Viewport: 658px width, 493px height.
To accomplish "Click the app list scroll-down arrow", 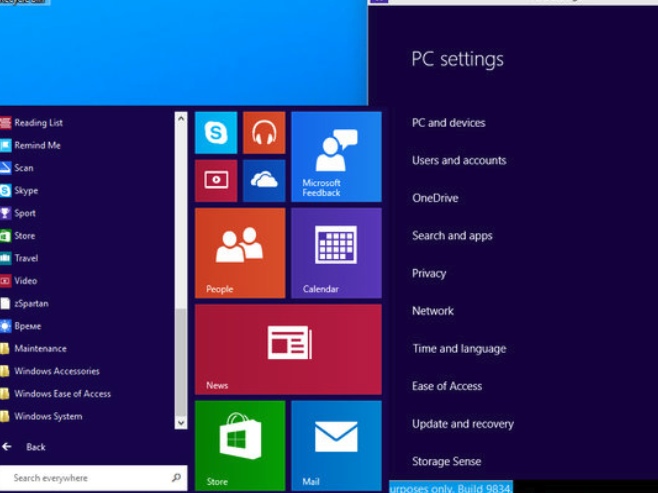I will pos(181,423).
